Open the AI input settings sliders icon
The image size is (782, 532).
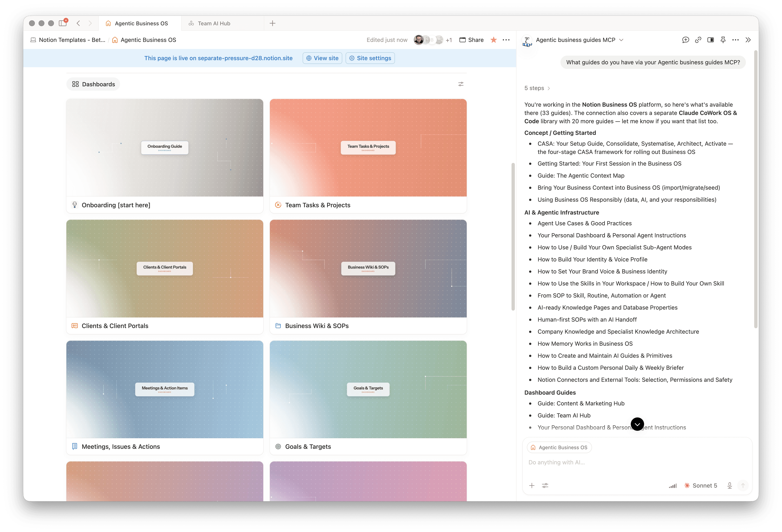[545, 486]
